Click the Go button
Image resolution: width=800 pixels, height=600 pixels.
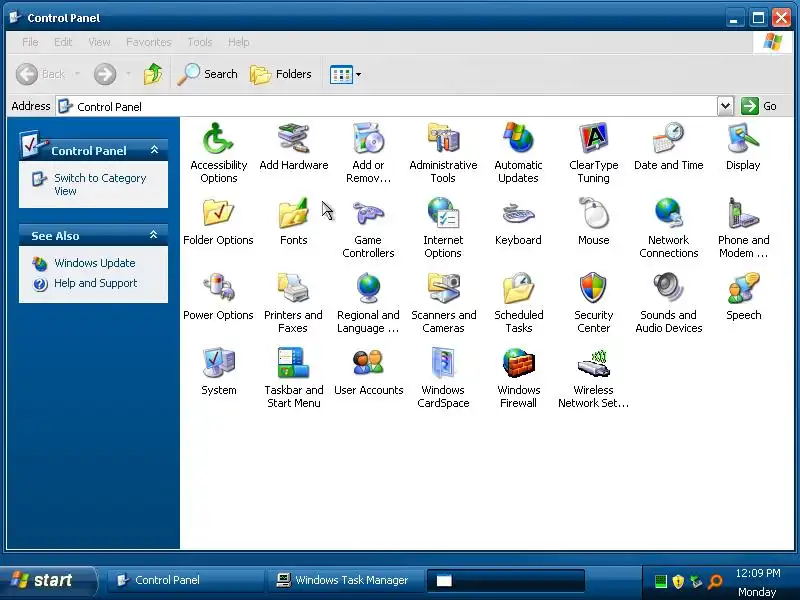pyautogui.click(x=759, y=106)
